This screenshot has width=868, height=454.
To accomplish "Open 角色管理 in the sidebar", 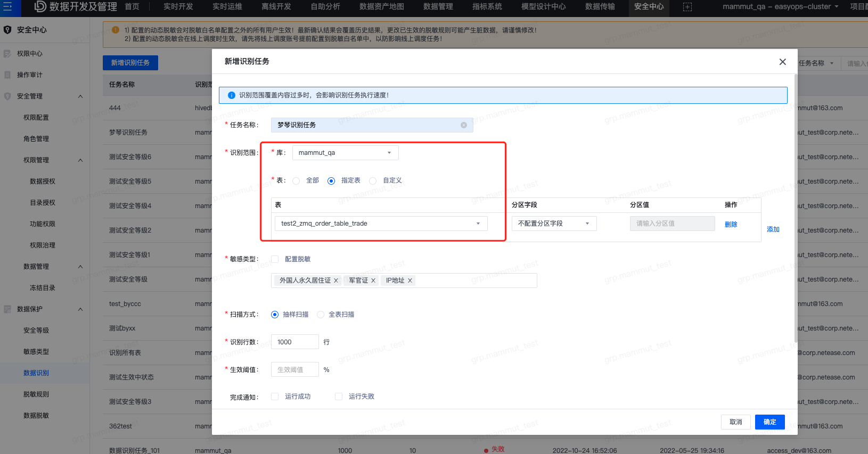I will 36,139.
